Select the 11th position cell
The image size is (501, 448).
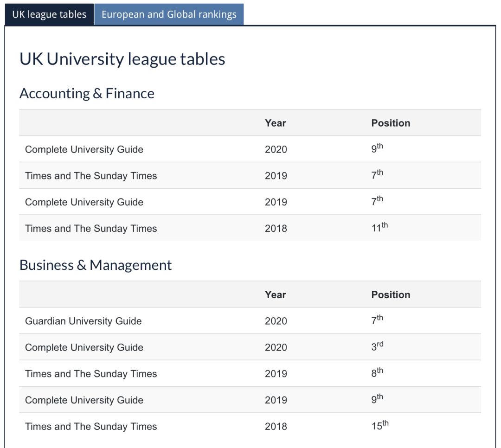[379, 228]
